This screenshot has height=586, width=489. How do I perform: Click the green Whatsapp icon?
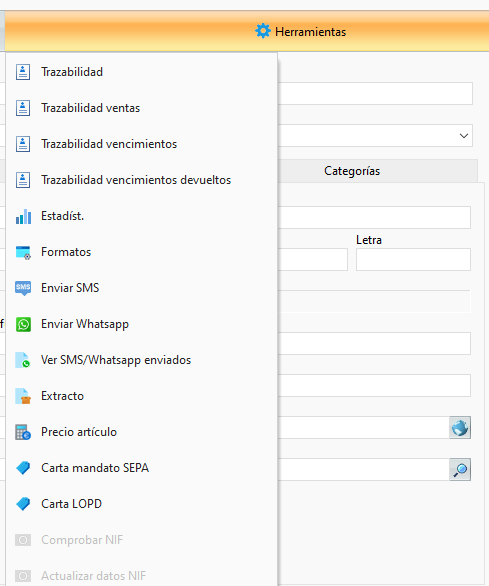(x=23, y=324)
